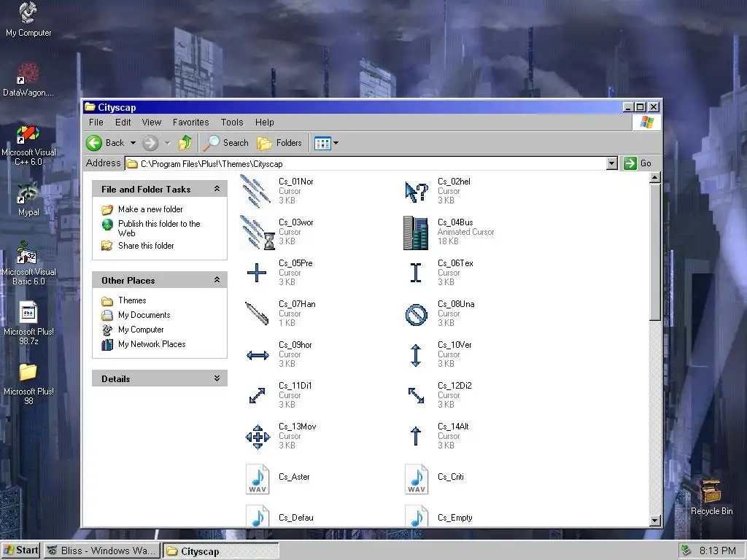Select the Cs_02hel help cursor icon
Screen dimensions: 747x560
click(416, 192)
